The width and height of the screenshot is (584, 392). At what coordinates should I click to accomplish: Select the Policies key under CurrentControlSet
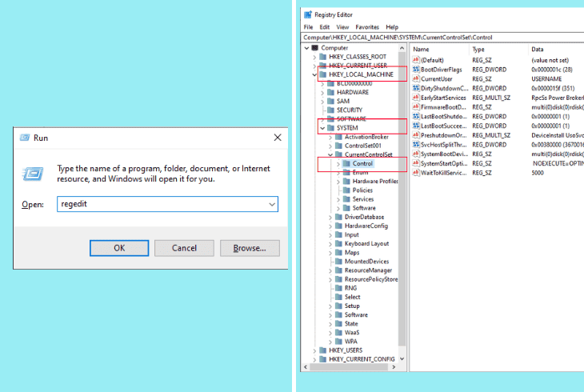[362, 190]
